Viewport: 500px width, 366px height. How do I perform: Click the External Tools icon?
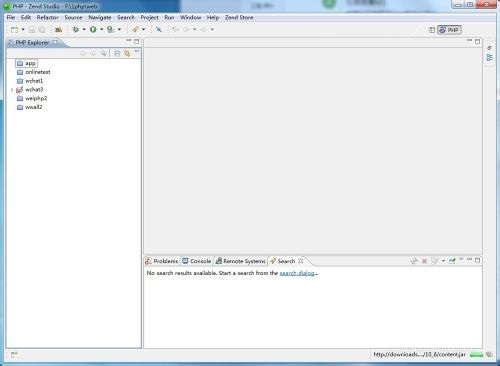(135, 30)
